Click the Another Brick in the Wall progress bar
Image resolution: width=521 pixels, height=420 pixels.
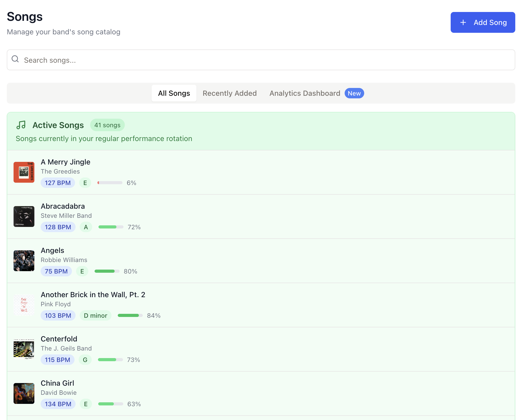tap(130, 315)
